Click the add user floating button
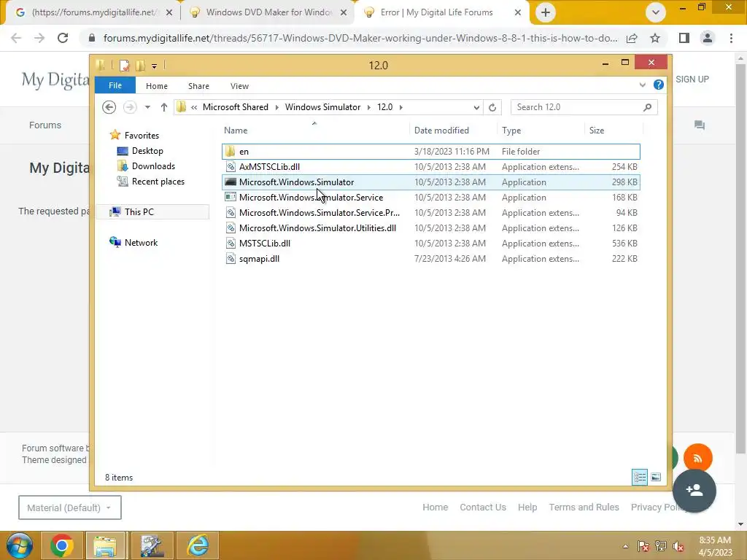747x560 pixels. [x=694, y=491]
